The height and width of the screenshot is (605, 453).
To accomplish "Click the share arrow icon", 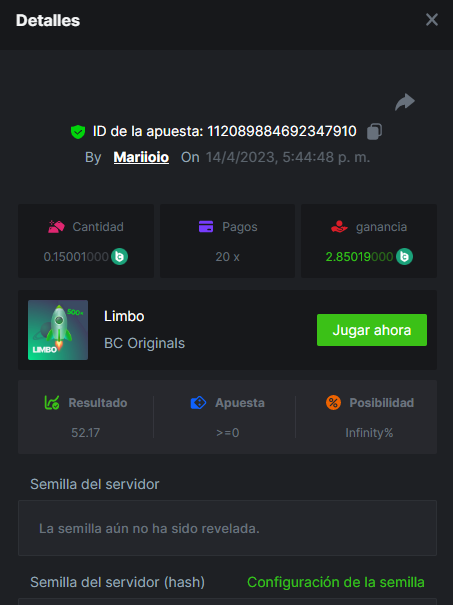I will point(405,102).
